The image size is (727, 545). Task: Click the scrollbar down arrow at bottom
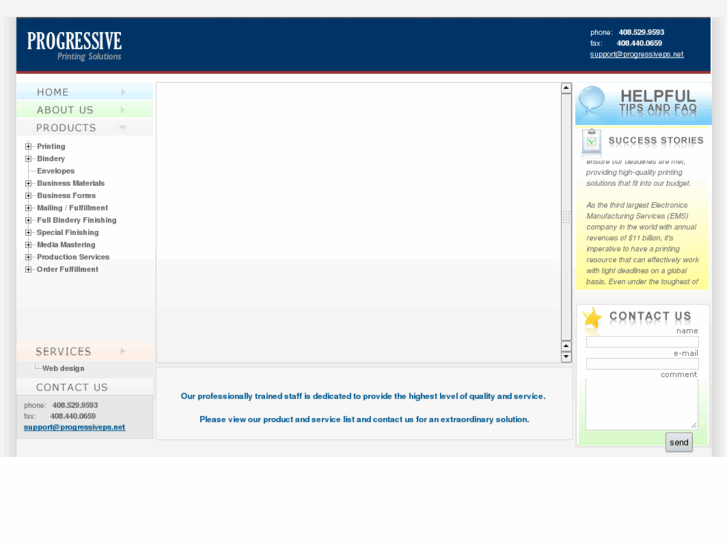566,357
